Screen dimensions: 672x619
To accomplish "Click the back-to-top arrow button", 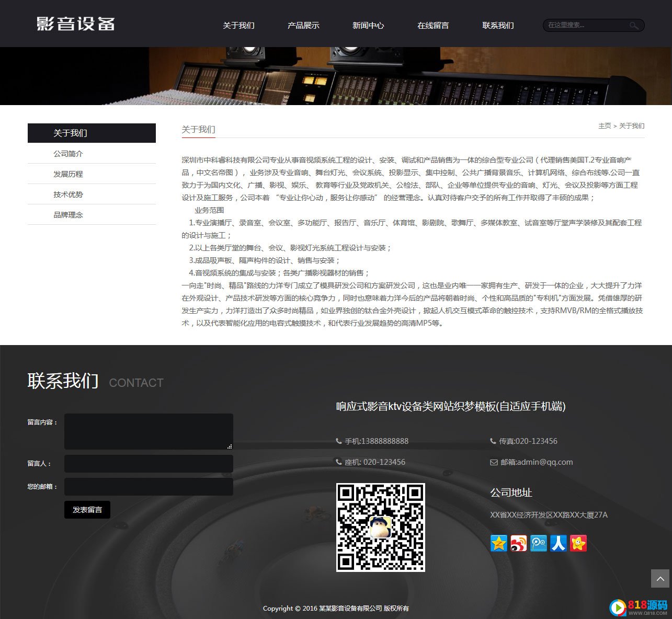I will point(660,579).
